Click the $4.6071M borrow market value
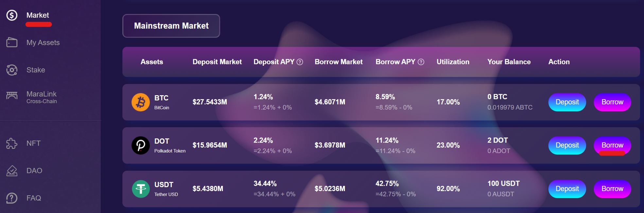Viewport: 644px width, 213px height. [x=330, y=102]
